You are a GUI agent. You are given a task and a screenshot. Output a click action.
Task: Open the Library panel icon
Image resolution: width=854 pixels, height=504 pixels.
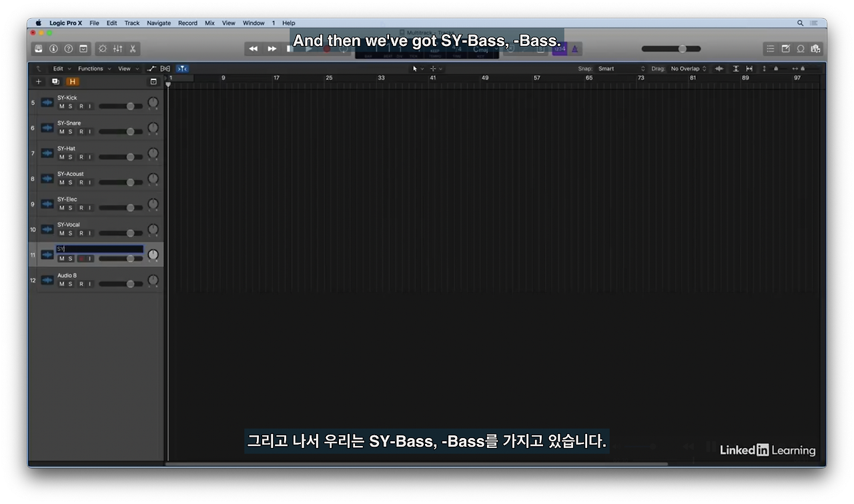[x=39, y=49]
